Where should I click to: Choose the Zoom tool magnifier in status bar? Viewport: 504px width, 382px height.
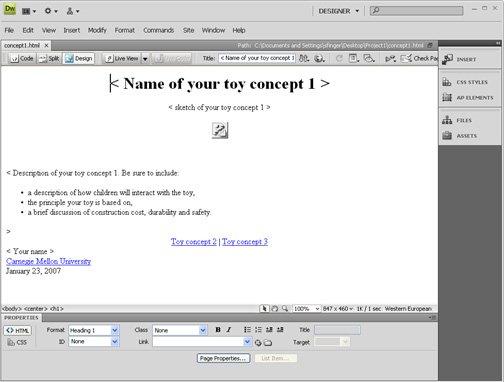click(285, 309)
